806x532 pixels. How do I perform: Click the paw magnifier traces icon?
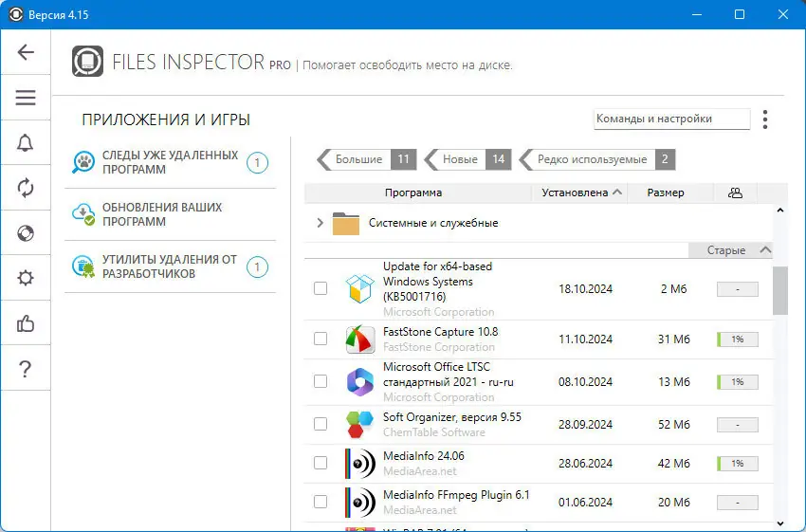82,162
